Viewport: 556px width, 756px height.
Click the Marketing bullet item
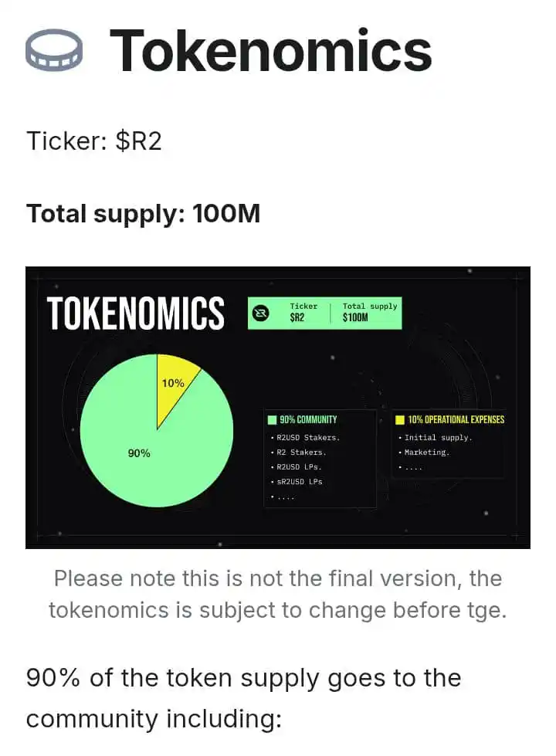pos(424,453)
